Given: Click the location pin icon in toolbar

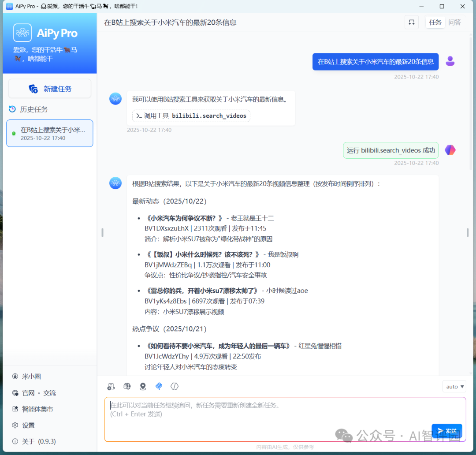Looking at the screenshot, I should click(143, 386).
